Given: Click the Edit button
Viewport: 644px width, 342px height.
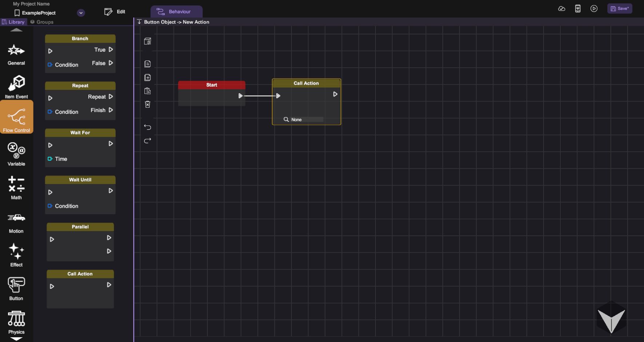Looking at the screenshot, I should coord(115,12).
